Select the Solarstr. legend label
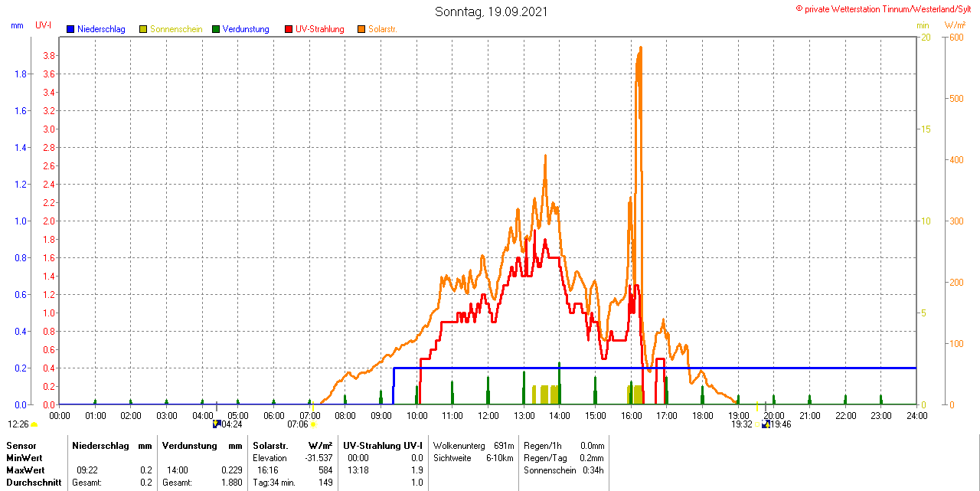 (x=383, y=29)
